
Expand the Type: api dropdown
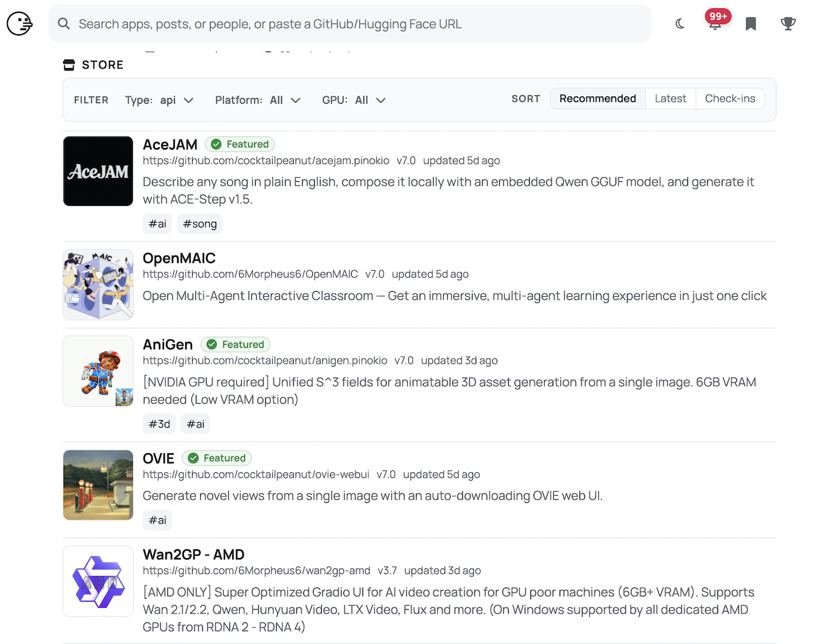coord(159,100)
